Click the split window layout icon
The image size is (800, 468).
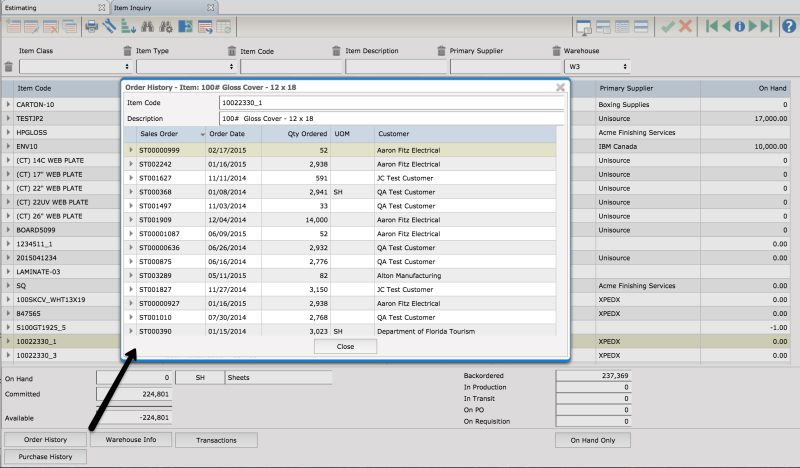point(603,26)
